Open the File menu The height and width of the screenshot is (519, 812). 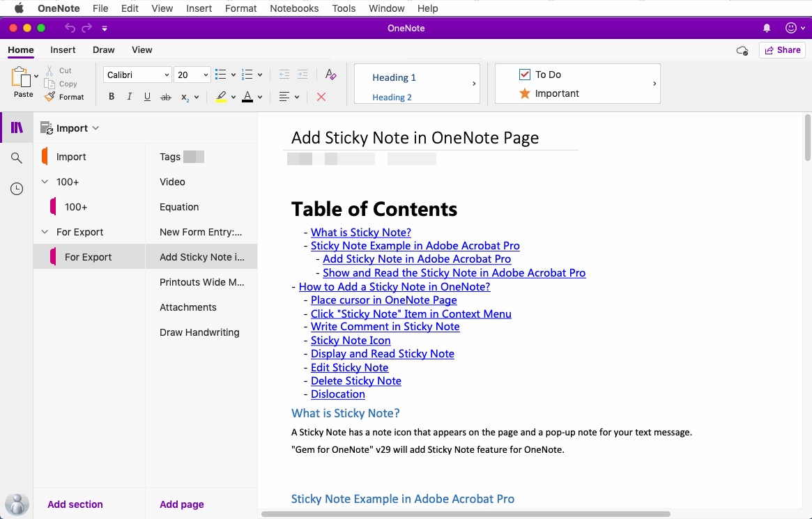(x=100, y=8)
